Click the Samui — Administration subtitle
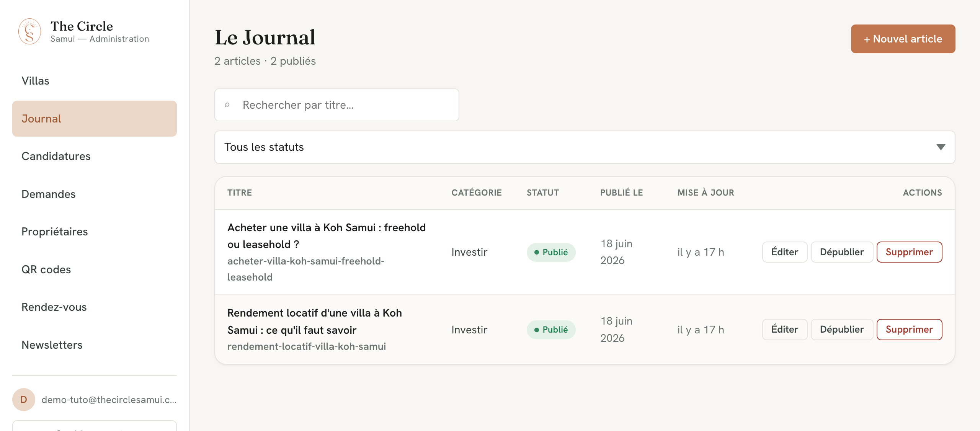 pyautogui.click(x=100, y=39)
